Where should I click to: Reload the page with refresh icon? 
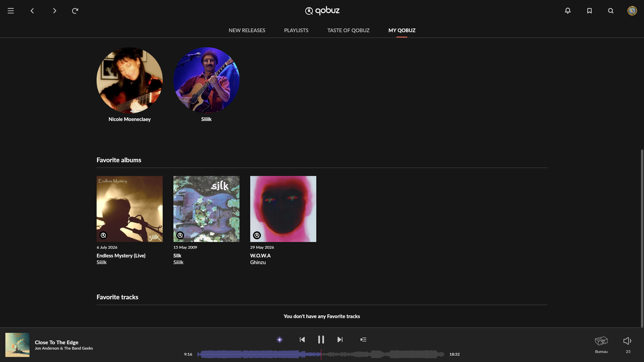click(x=75, y=11)
